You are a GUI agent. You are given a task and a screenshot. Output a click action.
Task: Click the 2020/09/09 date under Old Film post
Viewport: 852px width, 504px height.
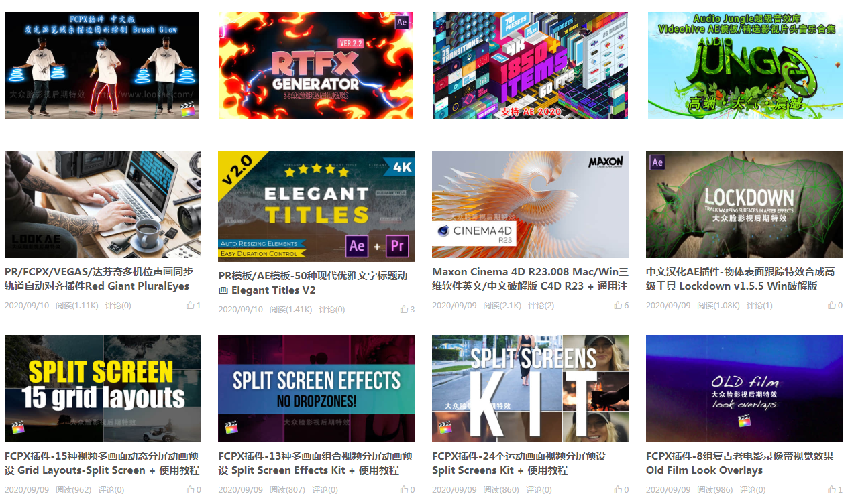668,490
